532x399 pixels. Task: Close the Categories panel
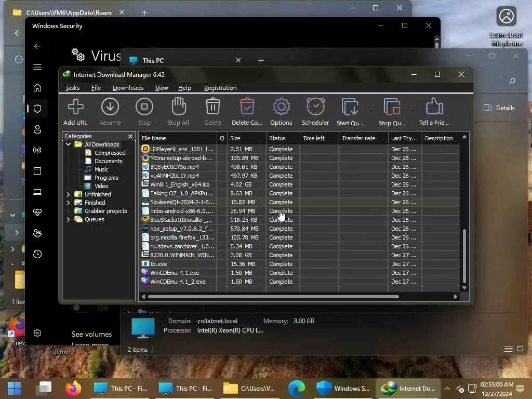[130, 136]
